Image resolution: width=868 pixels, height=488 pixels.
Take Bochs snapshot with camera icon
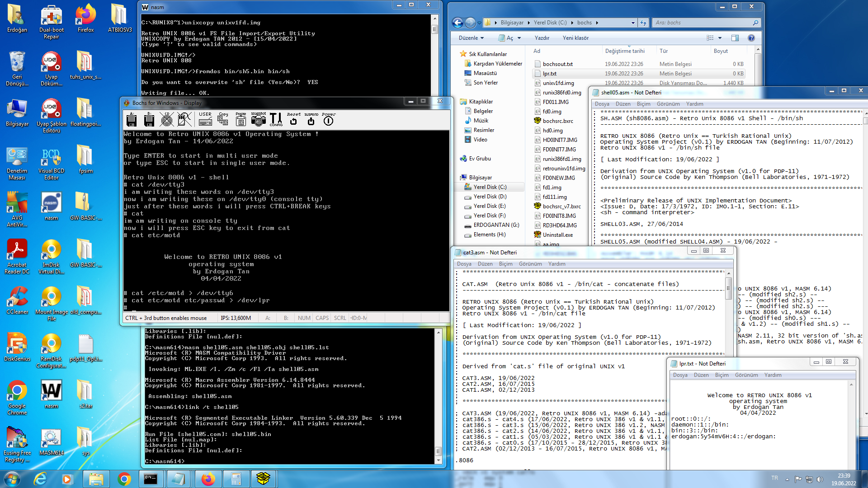[x=259, y=119]
